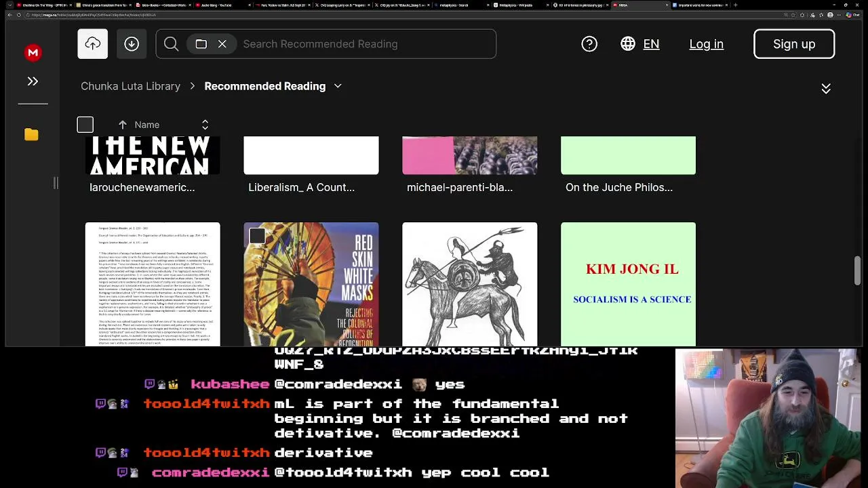Click the browser reload icon
The width and height of the screenshot is (868, 488).
(19, 15)
